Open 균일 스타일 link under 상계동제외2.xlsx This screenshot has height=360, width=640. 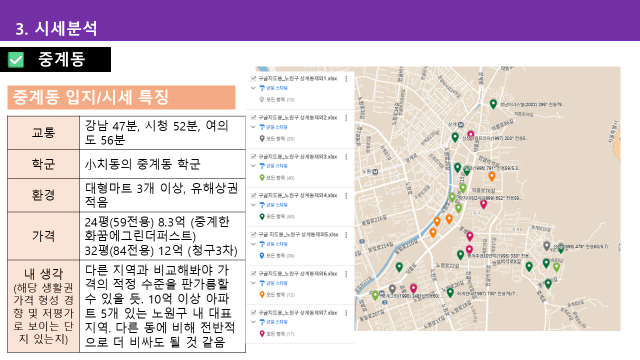pos(277,127)
